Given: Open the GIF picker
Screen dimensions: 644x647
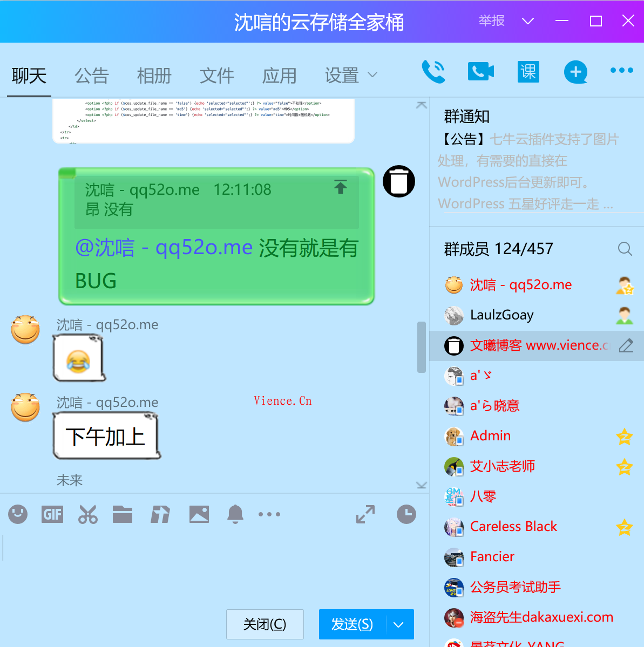Looking at the screenshot, I should click(x=52, y=514).
